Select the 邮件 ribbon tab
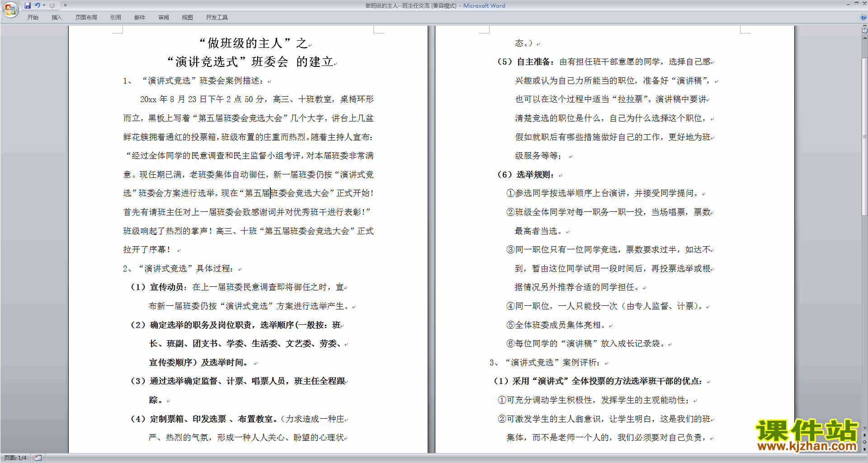The width and height of the screenshot is (868, 463). [140, 17]
